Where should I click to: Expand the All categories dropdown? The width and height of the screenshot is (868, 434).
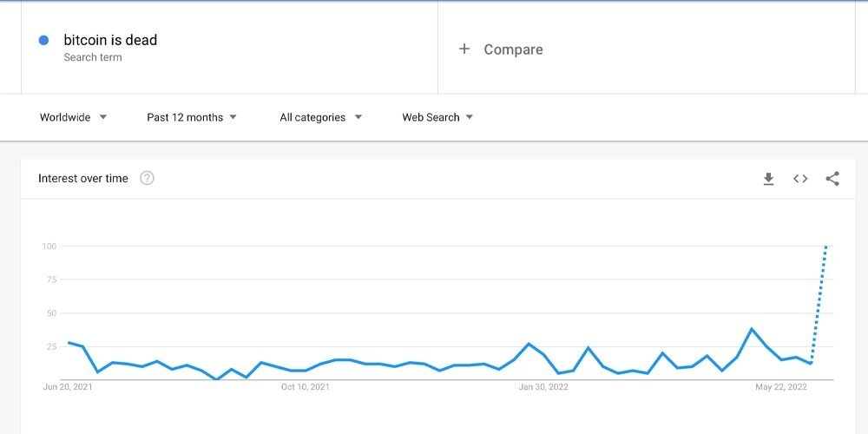[320, 117]
